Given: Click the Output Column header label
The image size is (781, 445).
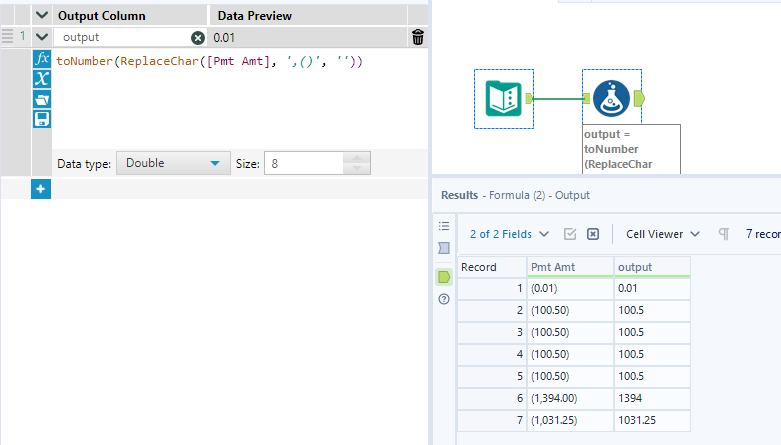Looking at the screenshot, I should click(102, 16).
